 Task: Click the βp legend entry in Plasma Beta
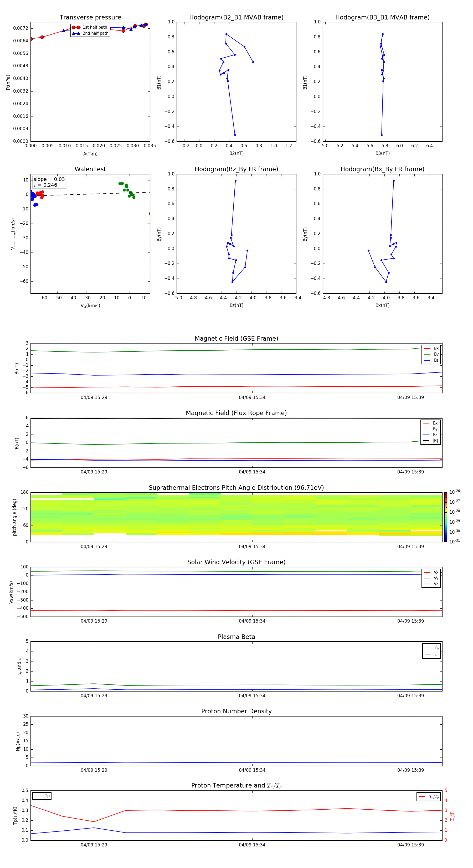[x=431, y=647]
